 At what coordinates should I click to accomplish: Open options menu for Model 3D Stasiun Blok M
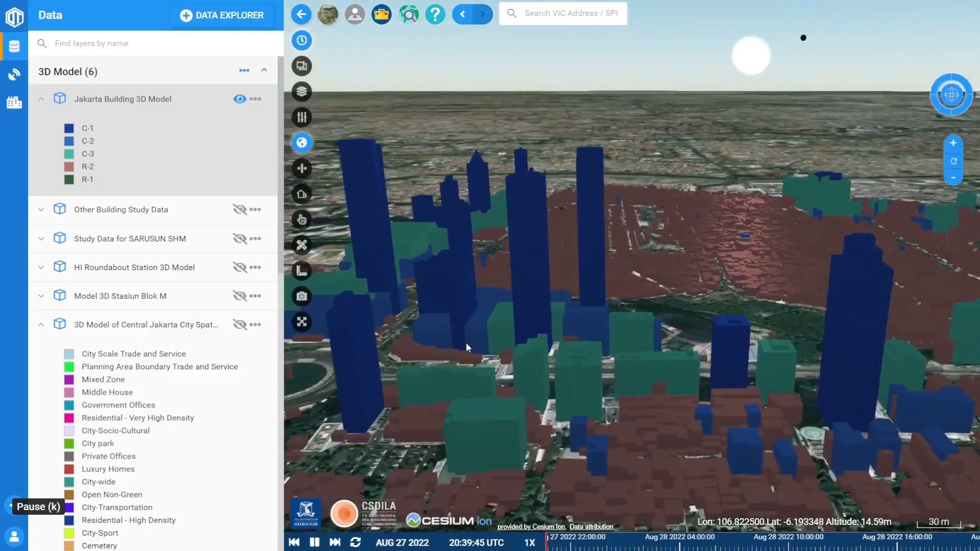(255, 296)
